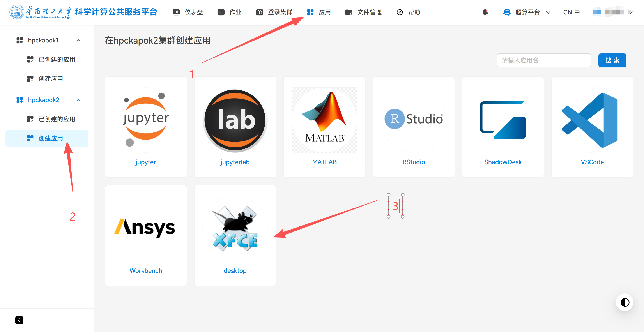
Task: Click the jupyterlab name link
Action: coord(235,162)
